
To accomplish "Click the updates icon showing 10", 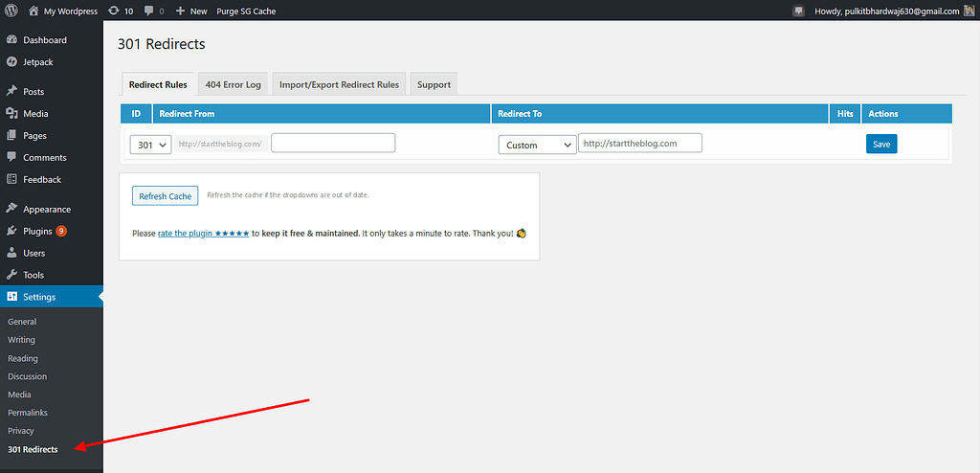I will (113, 11).
